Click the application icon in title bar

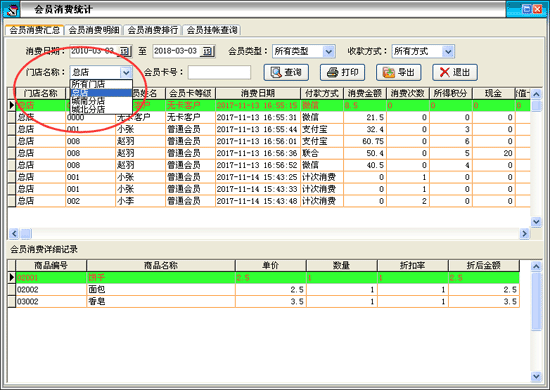point(11,9)
